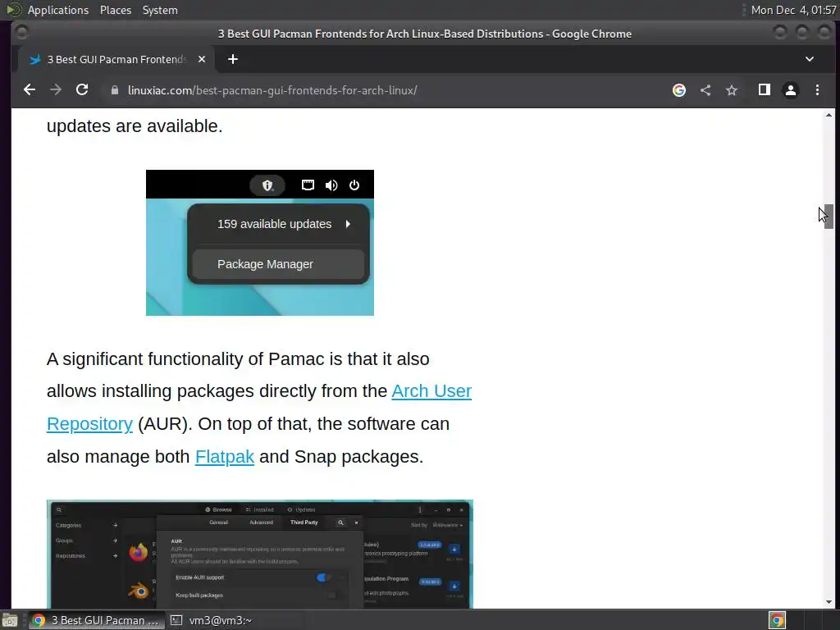This screenshot has width=840, height=630.
Task: Click the Pamac AUR settings screenshot
Action: tap(260, 554)
